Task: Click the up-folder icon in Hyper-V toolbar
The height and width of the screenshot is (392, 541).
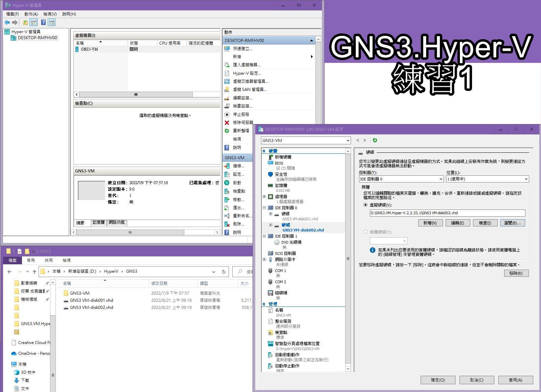Action: (x=25, y=23)
